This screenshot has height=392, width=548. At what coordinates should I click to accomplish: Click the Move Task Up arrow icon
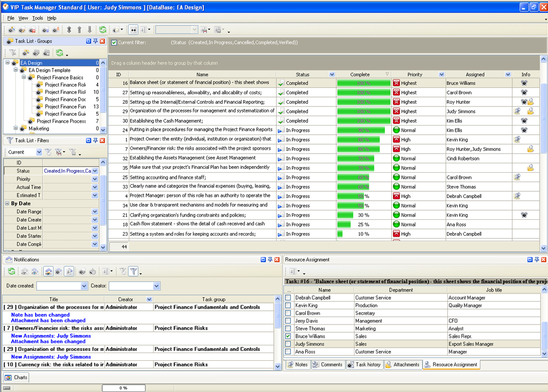(x=79, y=30)
